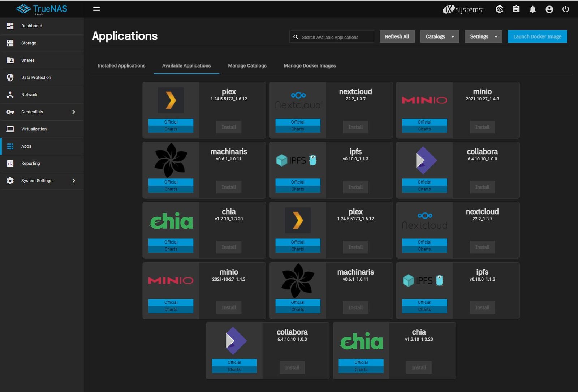Click the Credentials key icon
The width and height of the screenshot is (578, 392).
[10, 112]
